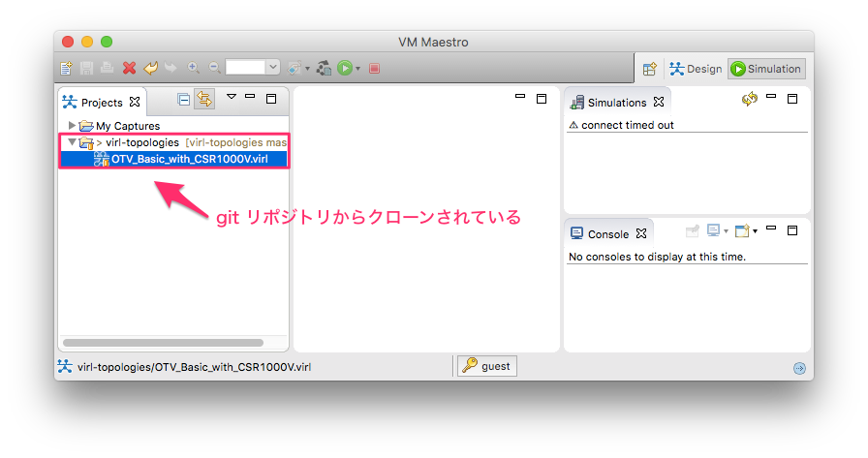Switch to the Design perspective

(x=696, y=69)
